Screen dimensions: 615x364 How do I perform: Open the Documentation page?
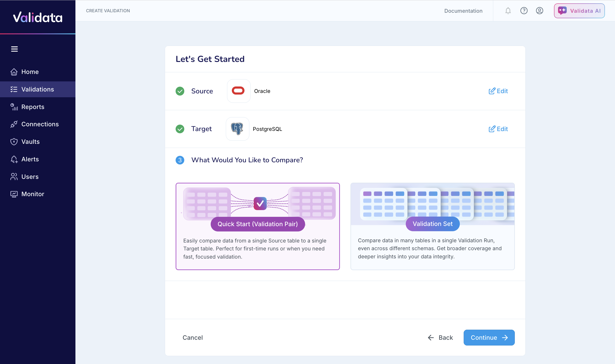463,11
